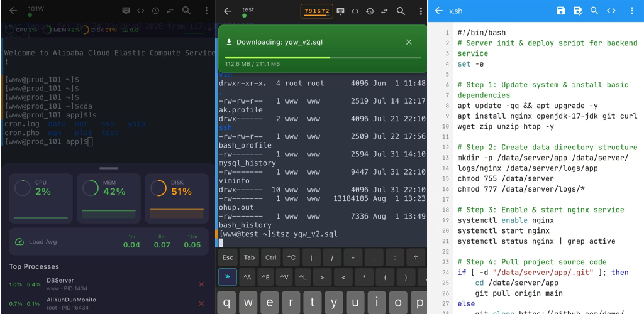Screen dimensions: 644x314
Task: Open transfer arrows icon in test toolbar
Action: [x=384, y=11]
